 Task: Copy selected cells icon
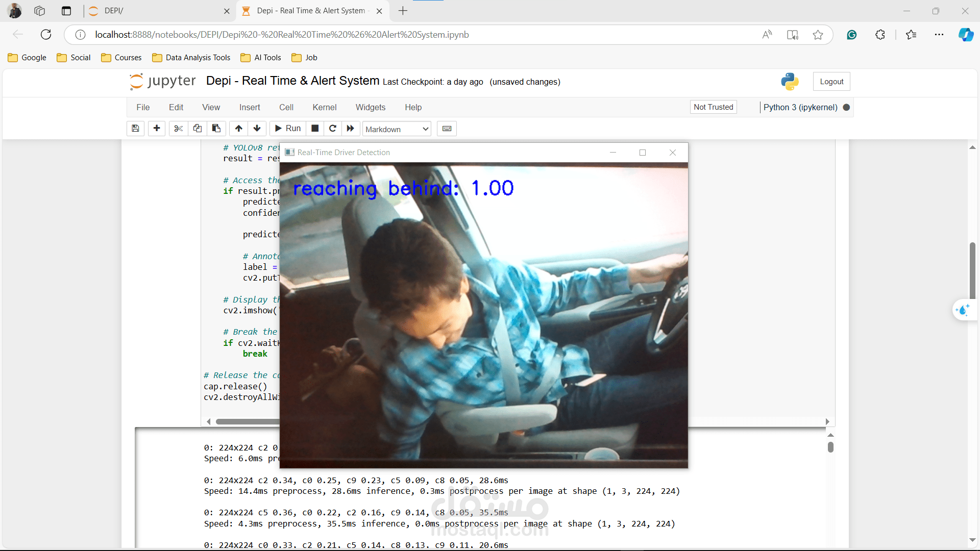[197, 129]
